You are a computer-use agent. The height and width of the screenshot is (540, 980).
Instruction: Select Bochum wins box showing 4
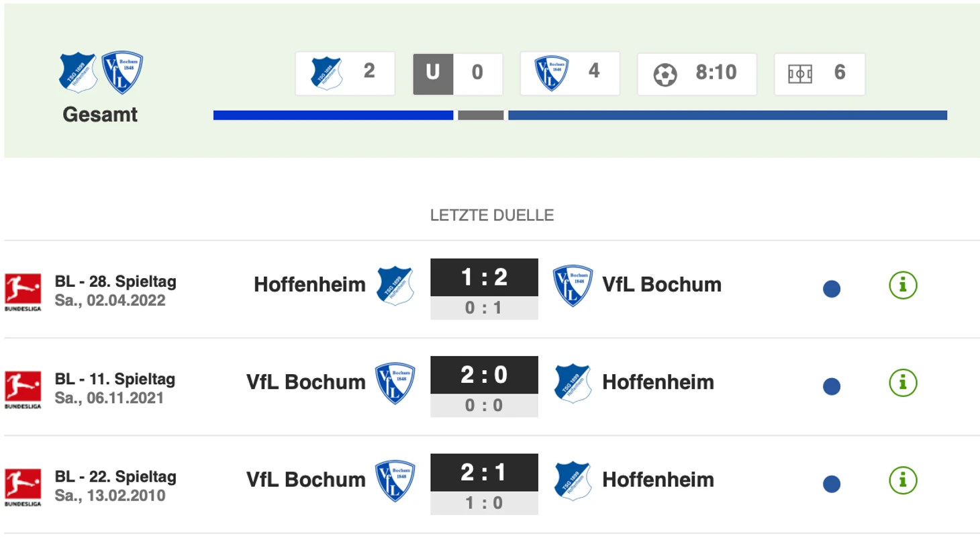point(570,73)
